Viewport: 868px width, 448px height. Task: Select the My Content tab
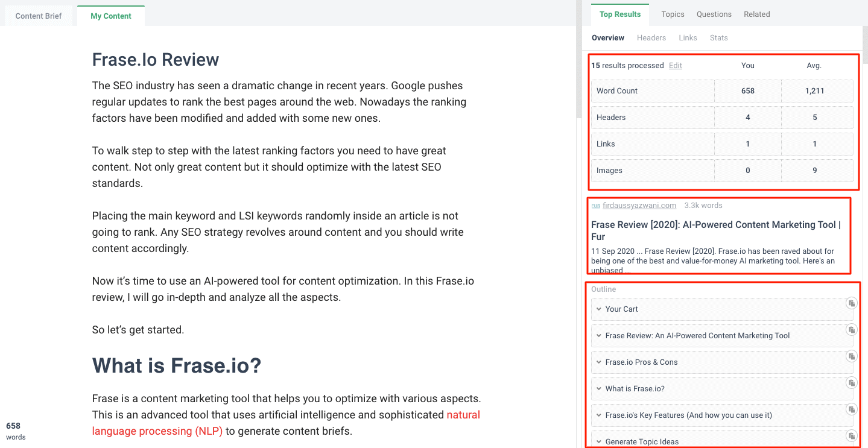coord(111,16)
